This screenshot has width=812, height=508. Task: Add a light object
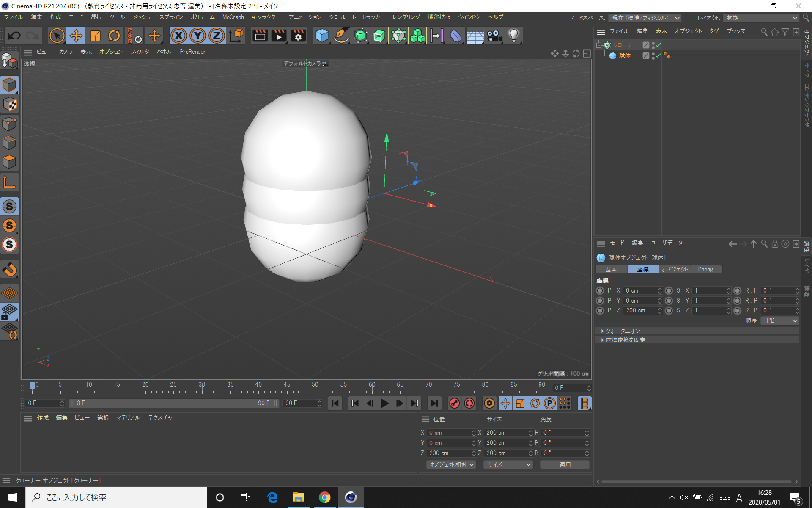click(513, 36)
